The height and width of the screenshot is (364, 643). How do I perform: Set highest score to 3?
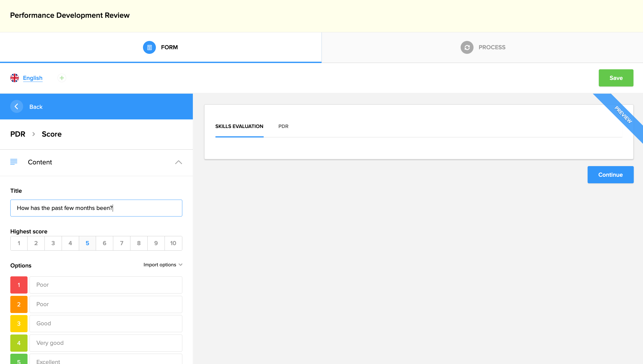53,243
